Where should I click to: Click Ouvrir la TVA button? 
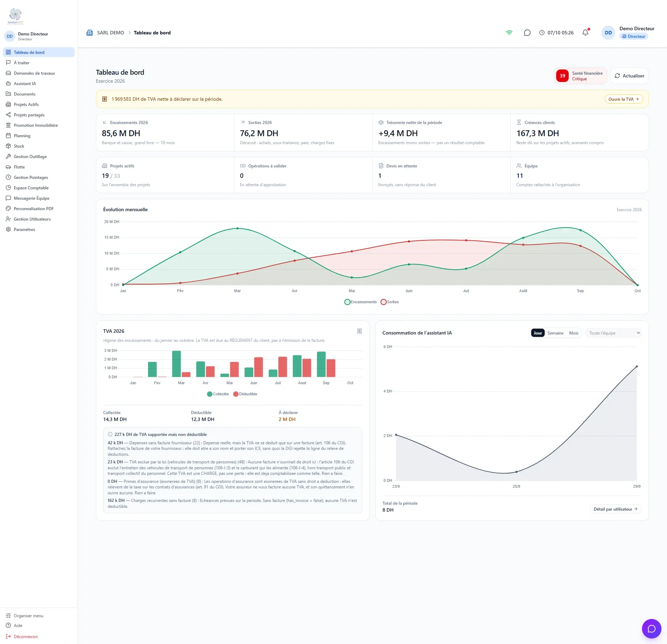tap(624, 99)
